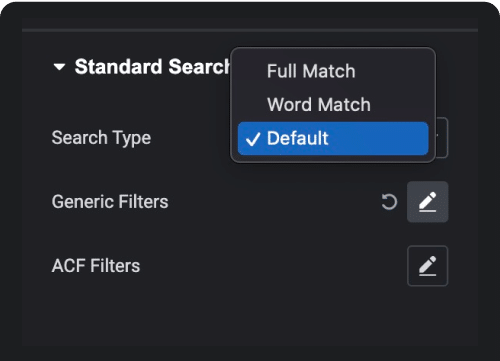
Task: Click the ACF Filters label
Action: 96,266
